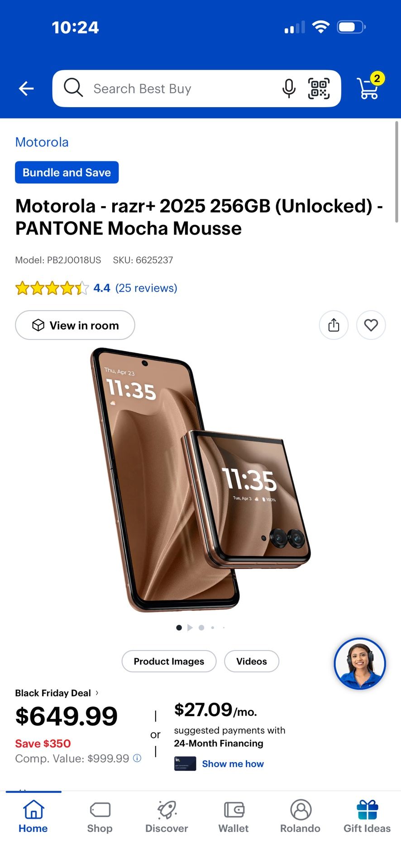Click the View in room button
Screen dimensions: 401x868
[75, 325]
